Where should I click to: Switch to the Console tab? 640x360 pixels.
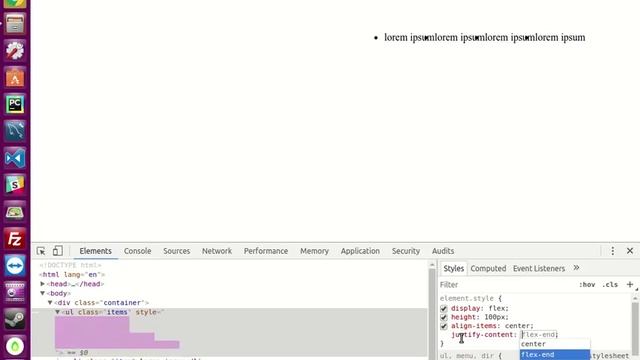click(138, 251)
